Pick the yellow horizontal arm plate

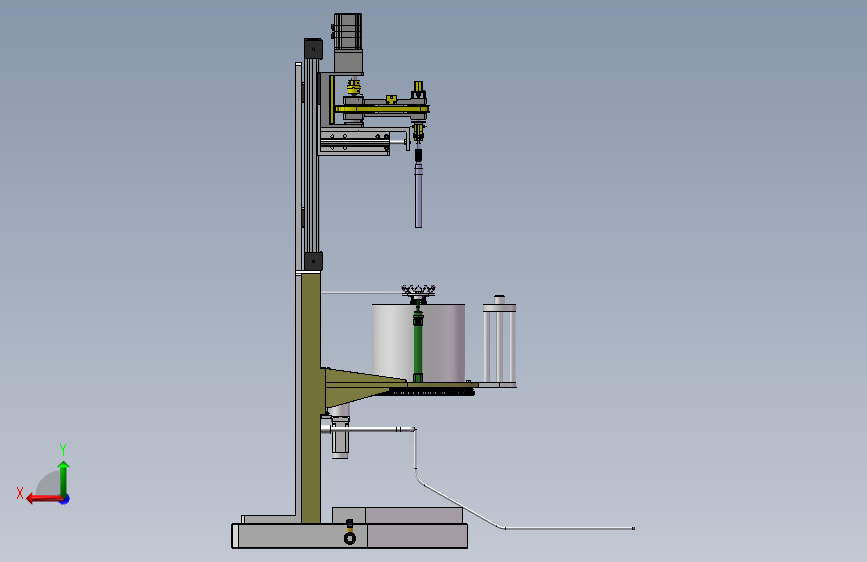pyautogui.click(x=382, y=109)
